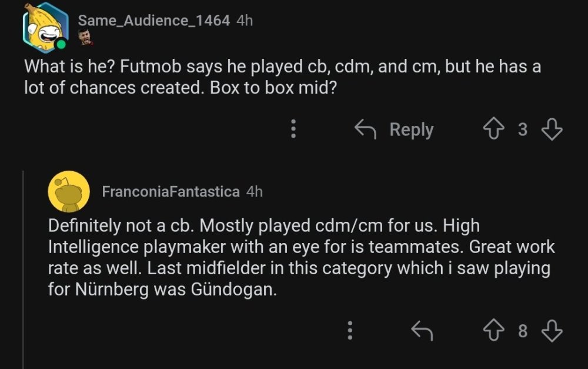Open more options for Same_Audience_1464's comment
This screenshot has height=369, width=588.
click(293, 129)
